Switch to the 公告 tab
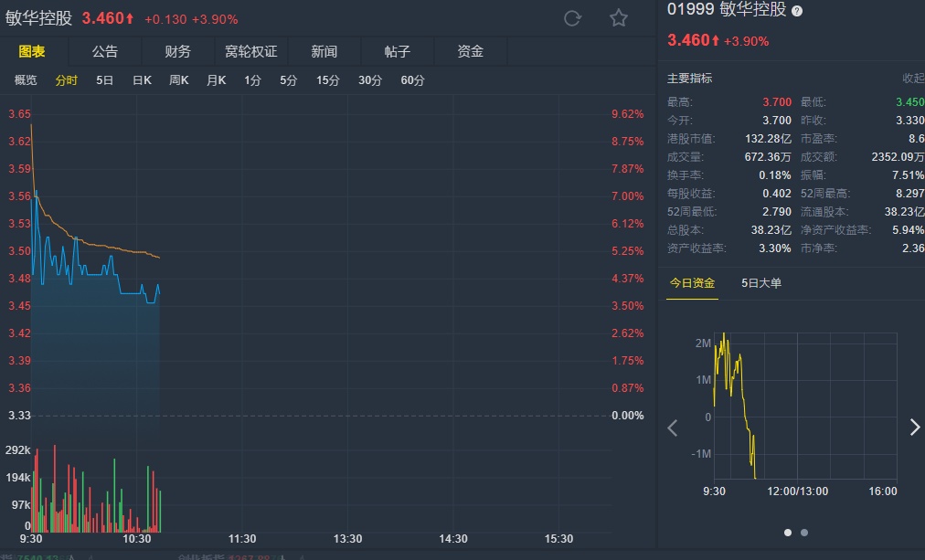This screenshot has height=560, width=925. 105,52
